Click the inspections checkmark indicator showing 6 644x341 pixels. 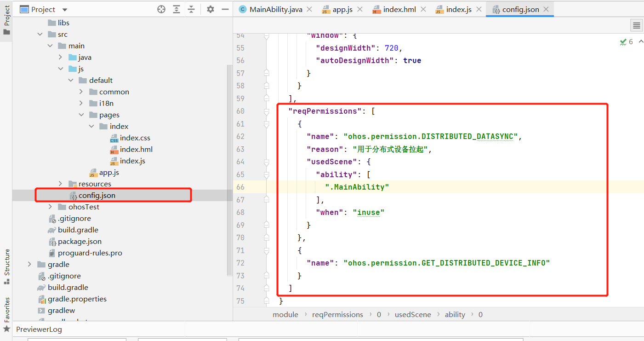click(x=626, y=42)
